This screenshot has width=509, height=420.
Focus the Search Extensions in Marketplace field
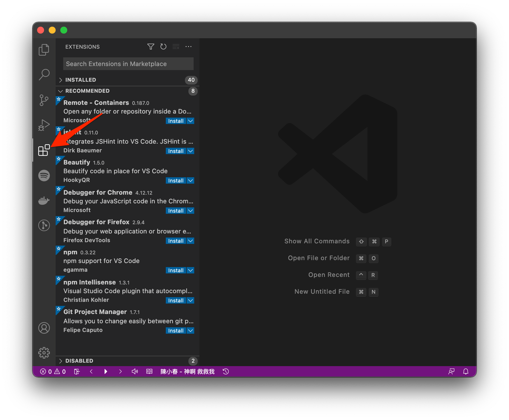128,64
